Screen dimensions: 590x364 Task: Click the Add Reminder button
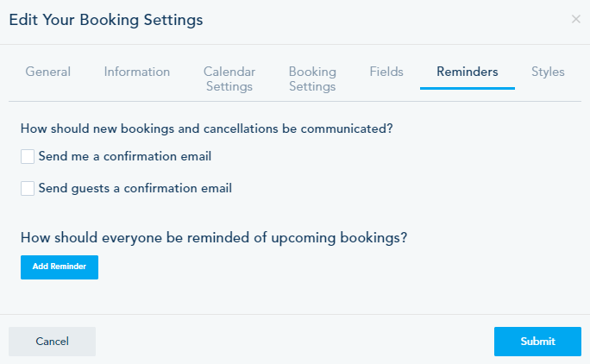coord(60,267)
